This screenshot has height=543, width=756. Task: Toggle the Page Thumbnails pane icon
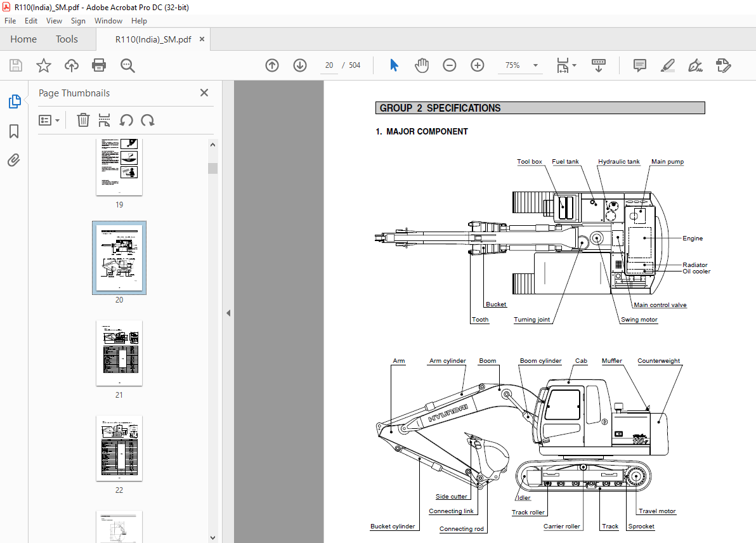pos(15,101)
